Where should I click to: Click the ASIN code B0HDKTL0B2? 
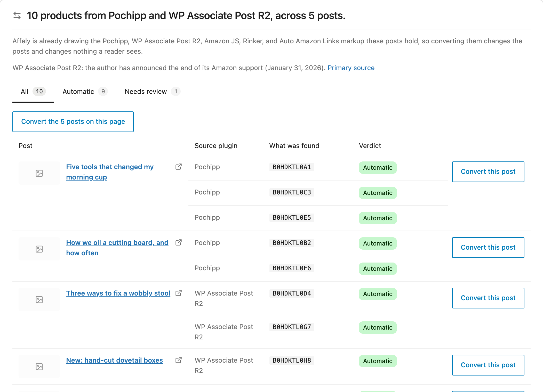point(292,243)
